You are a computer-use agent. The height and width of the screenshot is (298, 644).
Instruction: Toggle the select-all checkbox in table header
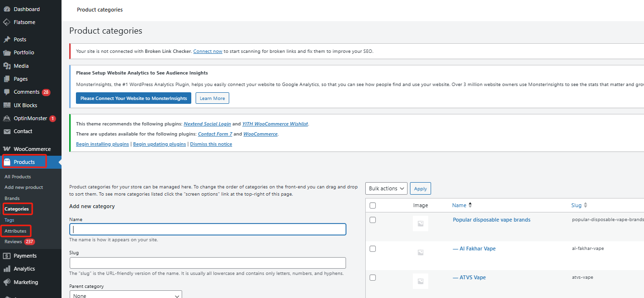372,205
